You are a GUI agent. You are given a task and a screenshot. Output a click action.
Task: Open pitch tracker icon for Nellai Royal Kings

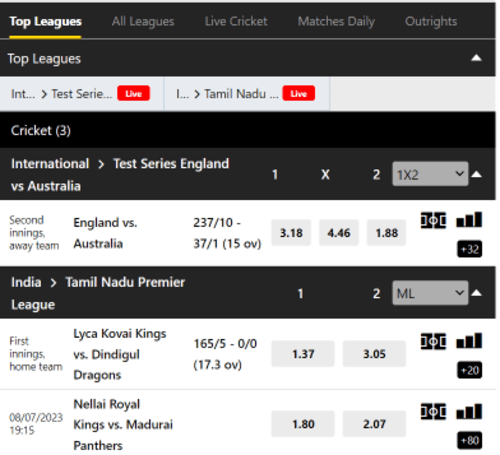[433, 411]
